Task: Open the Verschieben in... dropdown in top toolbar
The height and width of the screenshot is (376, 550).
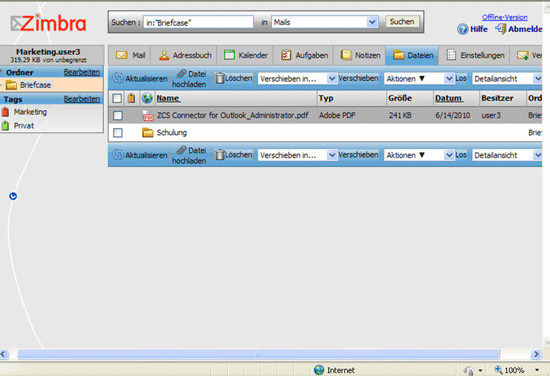Action: click(297, 79)
